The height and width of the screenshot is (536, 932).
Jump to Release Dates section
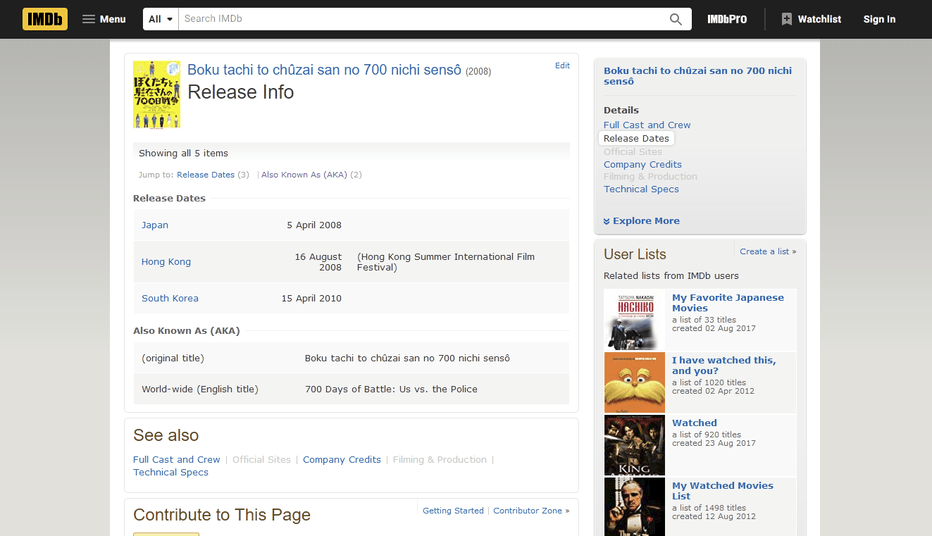[x=206, y=175]
